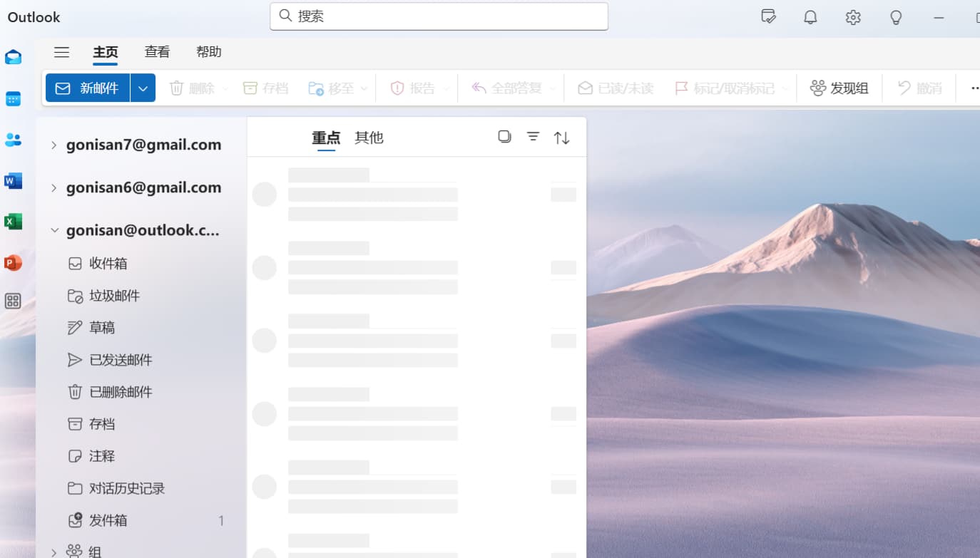This screenshot has height=558, width=980.
Task: Click the 删除 trash toolbar button
Action: click(192, 88)
